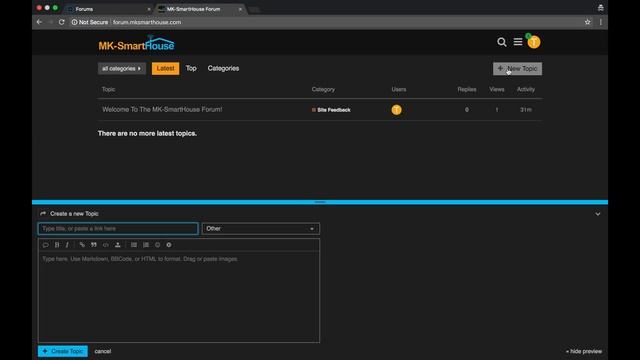Click the topic body text area
640x360 pixels.
point(179,296)
